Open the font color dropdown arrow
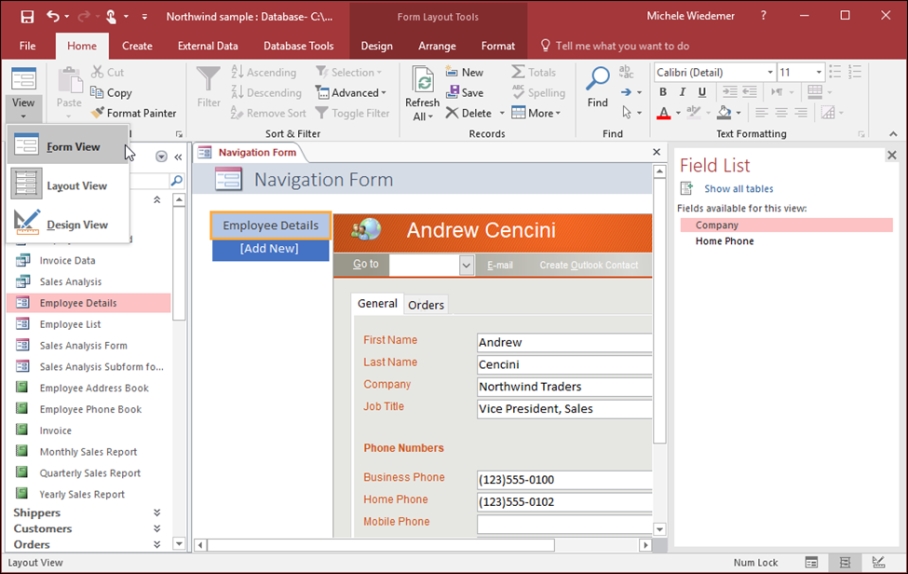This screenshot has width=908, height=574. tap(678, 113)
